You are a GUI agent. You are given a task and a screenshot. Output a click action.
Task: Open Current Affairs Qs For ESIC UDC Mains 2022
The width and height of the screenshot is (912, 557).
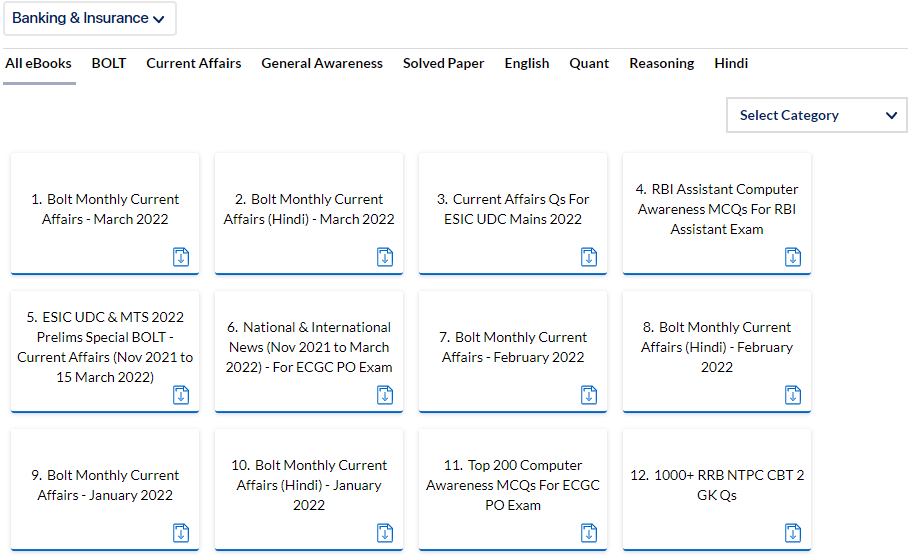click(x=513, y=209)
